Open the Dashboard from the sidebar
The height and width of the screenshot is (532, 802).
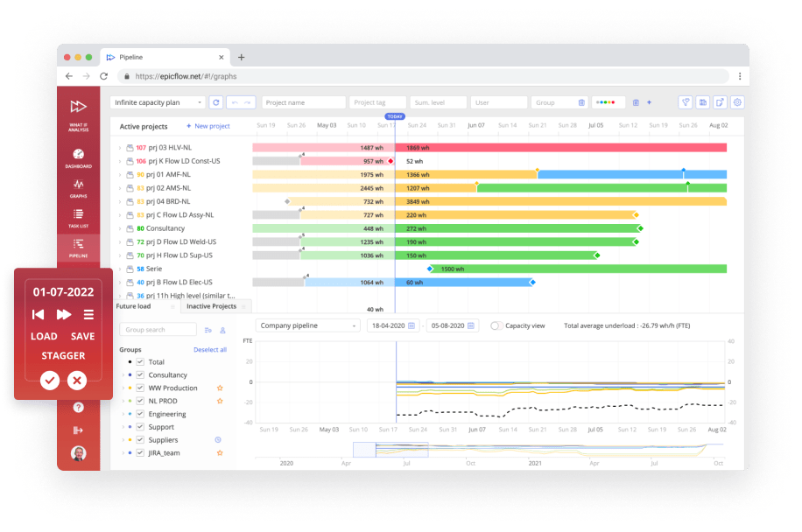pyautogui.click(x=78, y=157)
